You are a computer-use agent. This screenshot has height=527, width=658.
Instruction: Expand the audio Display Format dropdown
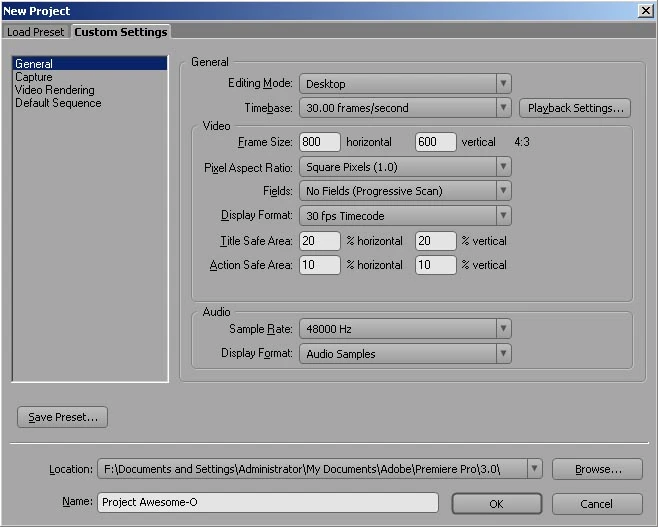(405, 353)
